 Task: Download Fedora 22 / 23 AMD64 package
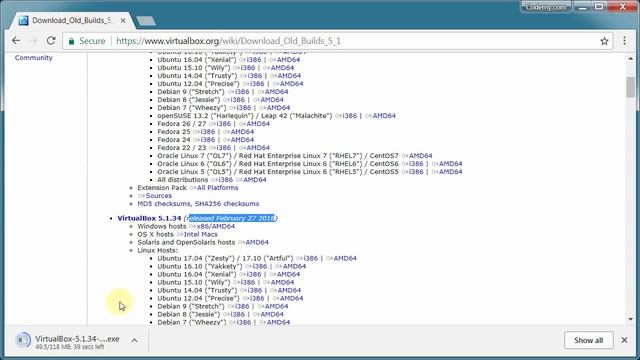(x=258, y=148)
